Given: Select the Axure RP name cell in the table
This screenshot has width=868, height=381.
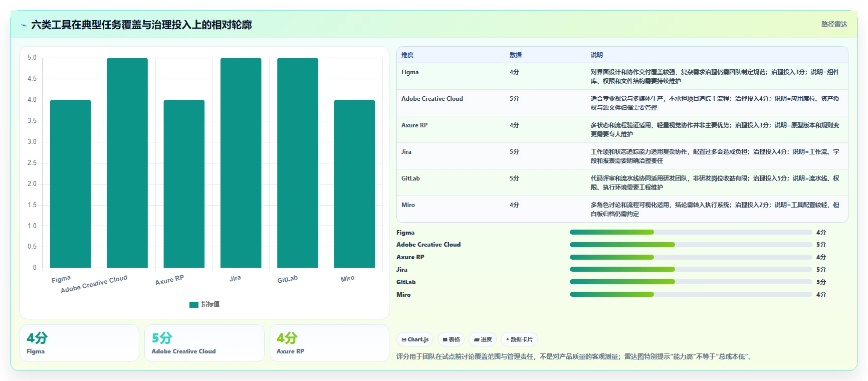Looking at the screenshot, I should coord(451,129).
